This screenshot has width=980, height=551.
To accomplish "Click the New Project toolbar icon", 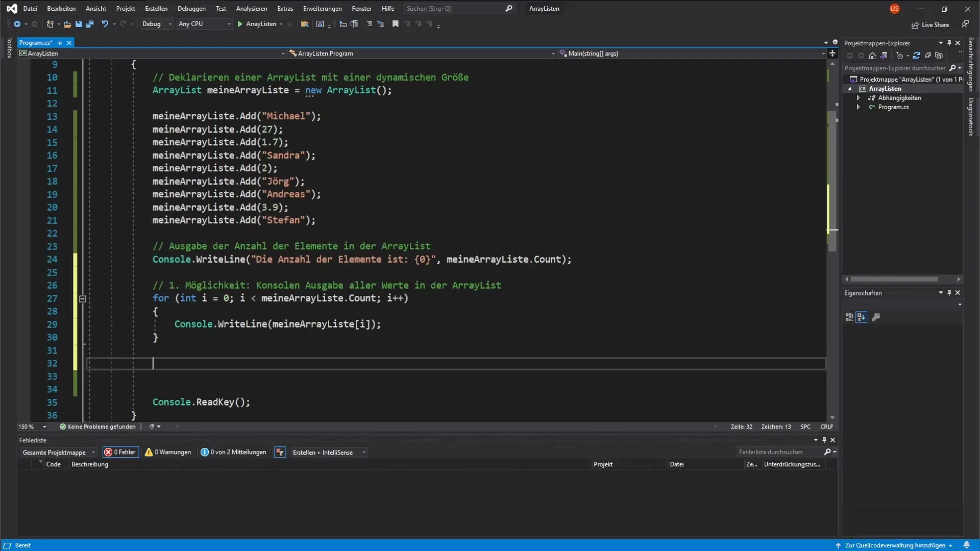I will (50, 24).
